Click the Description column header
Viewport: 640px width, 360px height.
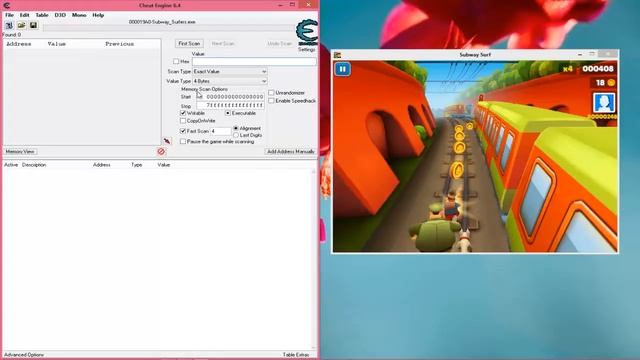(x=34, y=165)
